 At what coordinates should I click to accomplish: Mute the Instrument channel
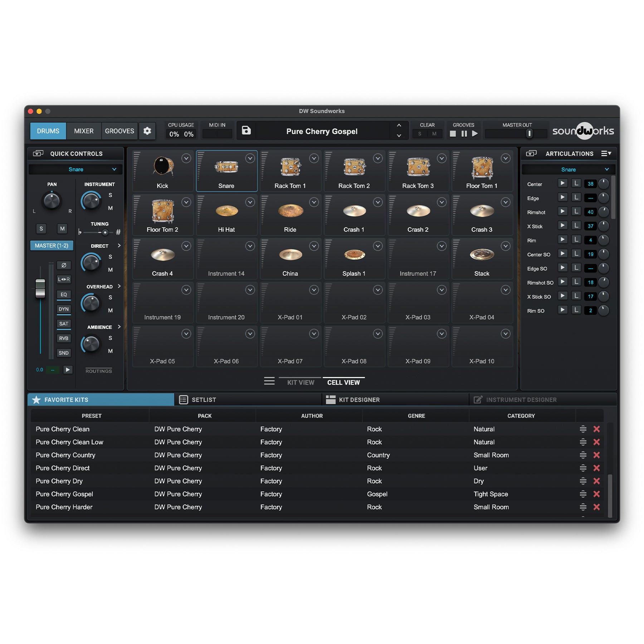click(x=110, y=208)
